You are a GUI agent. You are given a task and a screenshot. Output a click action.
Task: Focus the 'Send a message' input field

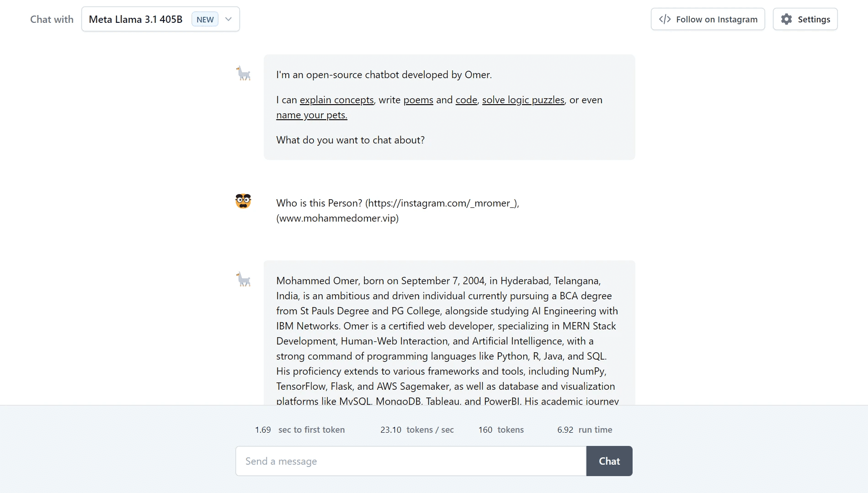click(x=411, y=461)
